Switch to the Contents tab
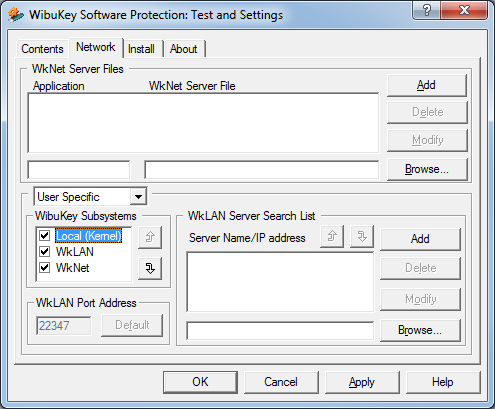The width and height of the screenshot is (495, 409). point(42,49)
